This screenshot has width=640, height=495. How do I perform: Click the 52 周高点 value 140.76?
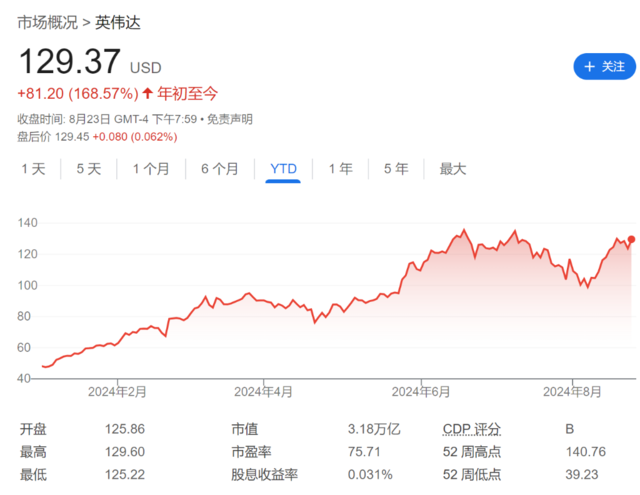coord(586,452)
